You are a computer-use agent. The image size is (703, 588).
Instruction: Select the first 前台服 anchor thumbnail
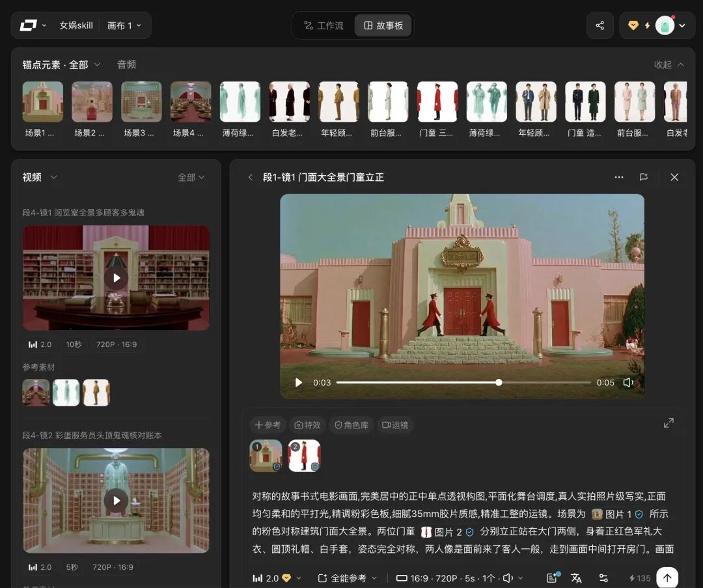[388, 102]
